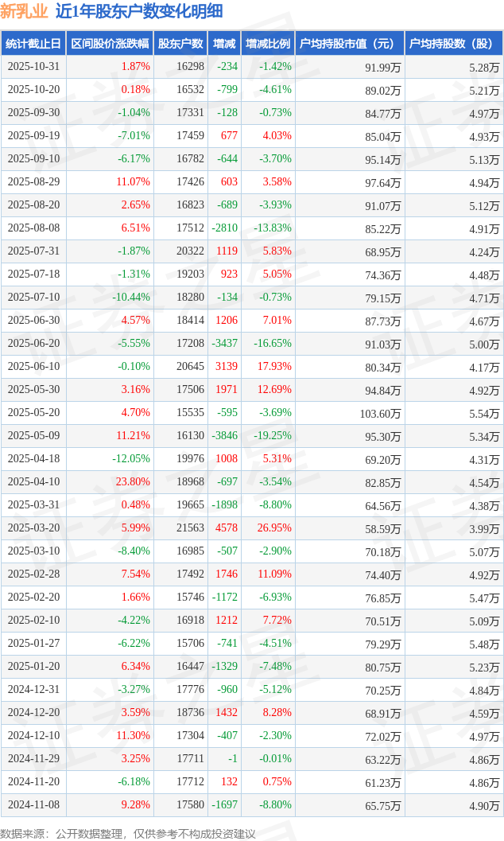Select the 增减 column header
Screen dimensions: 504x841
click(224, 44)
